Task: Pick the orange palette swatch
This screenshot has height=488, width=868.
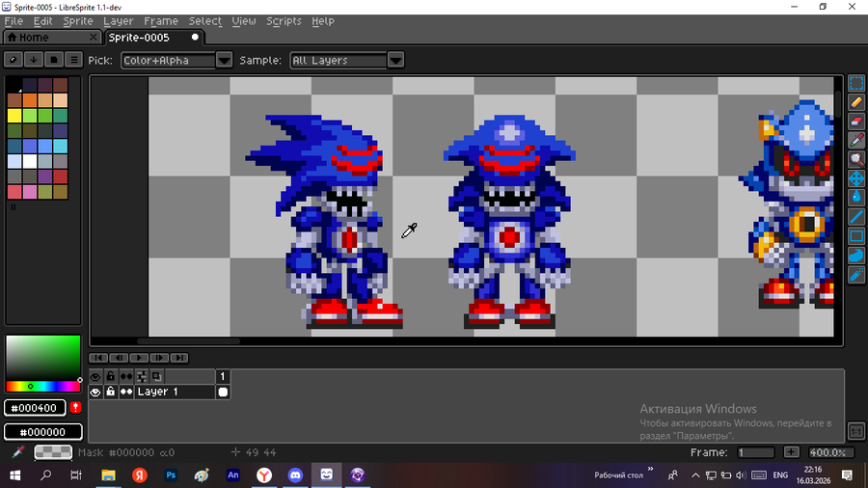Action: [x=30, y=100]
